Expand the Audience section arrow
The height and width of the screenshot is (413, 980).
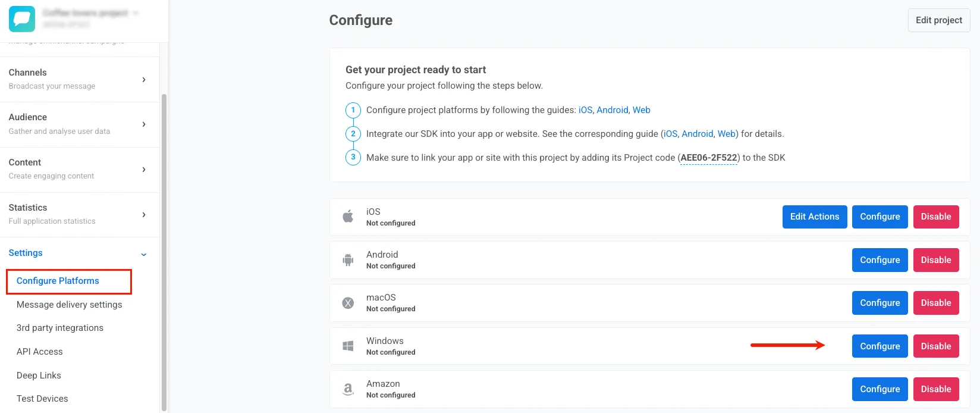[x=144, y=124]
